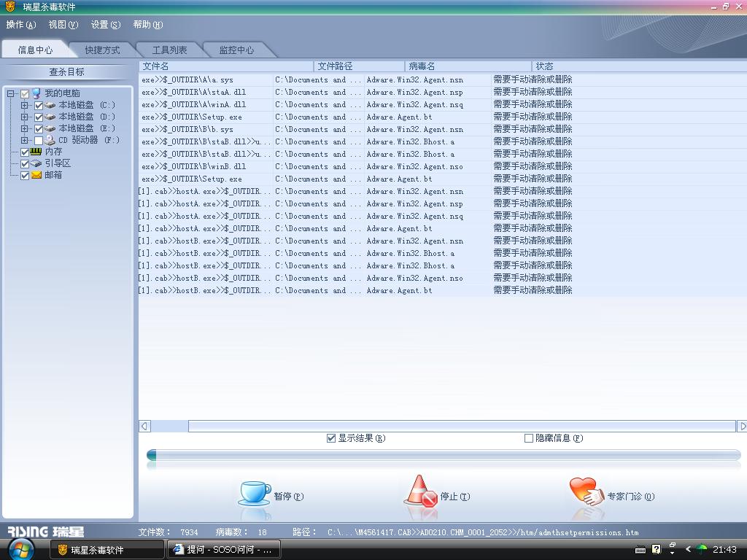Click the teacup pause icon

[255, 492]
